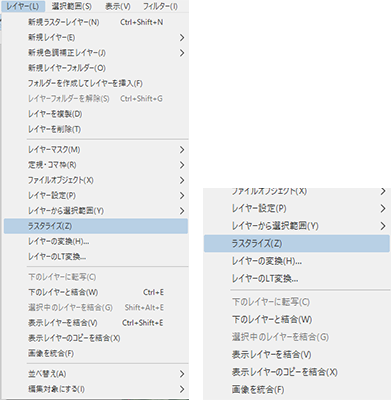Open the 表示(V) menu in the menu bar
Image resolution: width=391 pixels, height=400 pixels.
pyautogui.click(x=118, y=6)
